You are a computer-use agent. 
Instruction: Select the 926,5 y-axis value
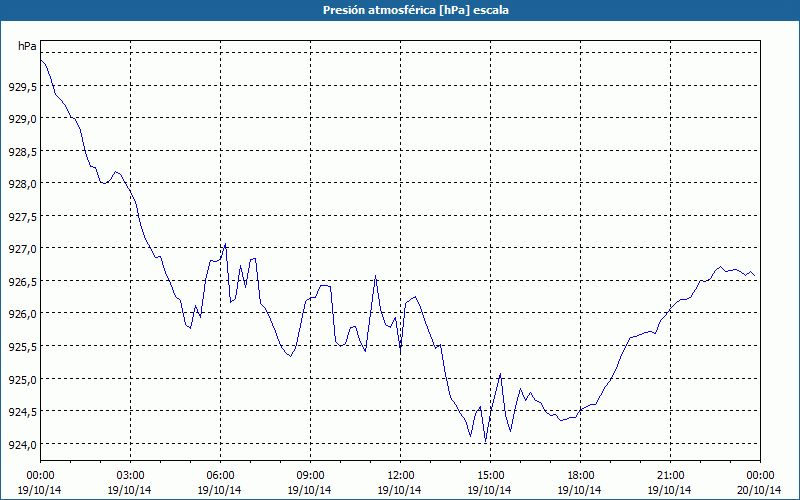[x=22, y=282]
